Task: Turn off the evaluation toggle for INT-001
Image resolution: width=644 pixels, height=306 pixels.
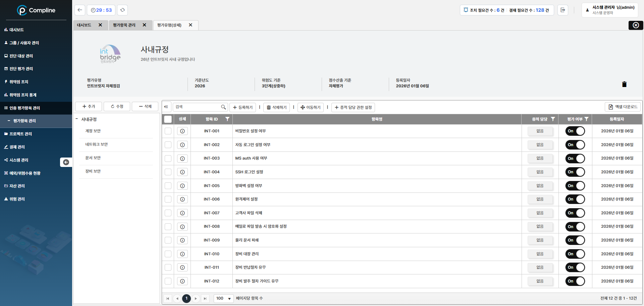Action: coord(575,131)
